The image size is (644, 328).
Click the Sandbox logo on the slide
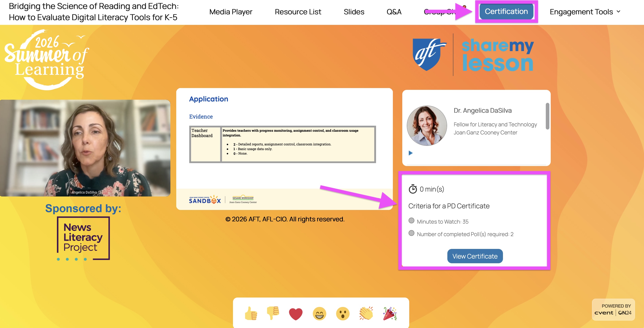point(205,200)
